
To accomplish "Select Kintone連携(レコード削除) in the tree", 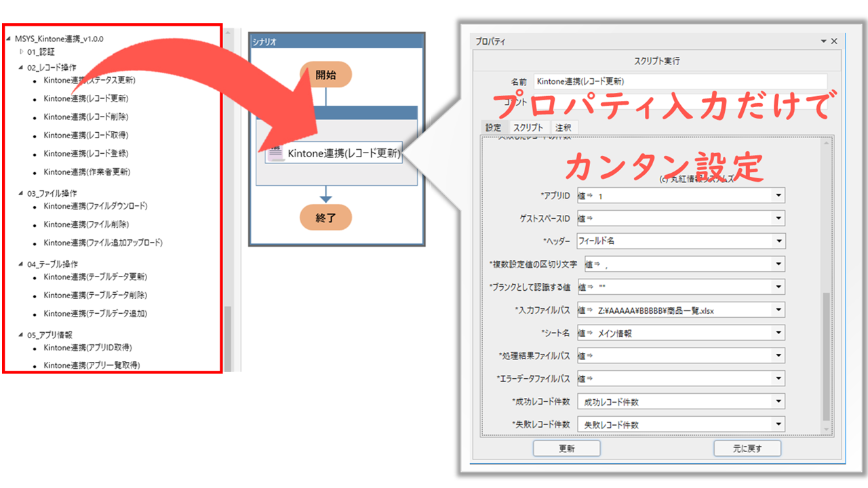I will 86,117.
